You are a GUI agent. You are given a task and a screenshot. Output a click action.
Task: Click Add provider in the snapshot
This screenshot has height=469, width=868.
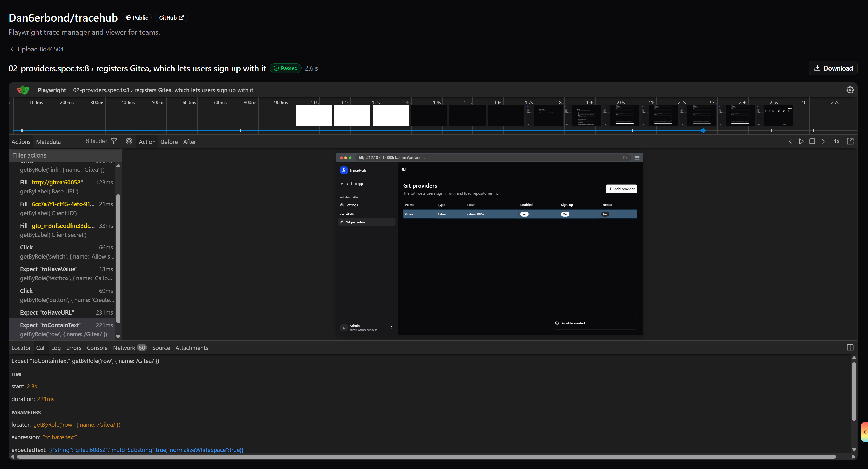tap(621, 189)
